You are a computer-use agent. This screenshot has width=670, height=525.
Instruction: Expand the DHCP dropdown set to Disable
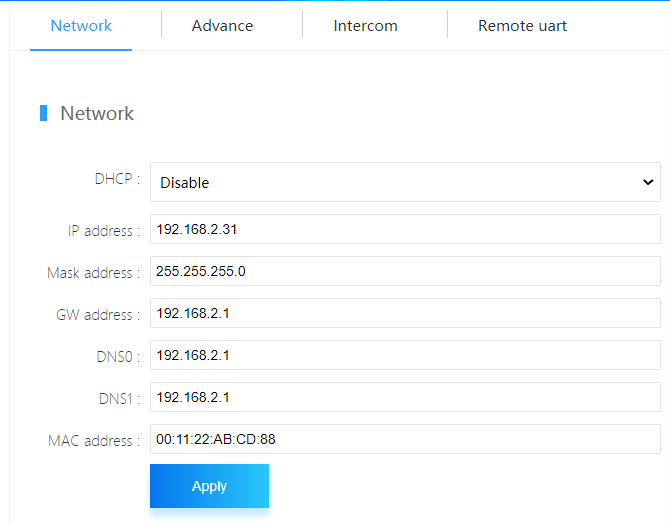pos(405,183)
